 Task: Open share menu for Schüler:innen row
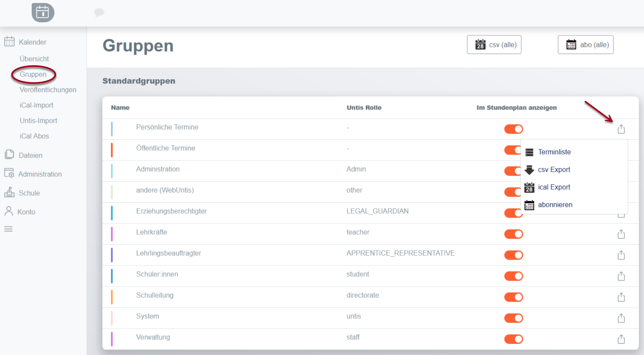click(621, 276)
